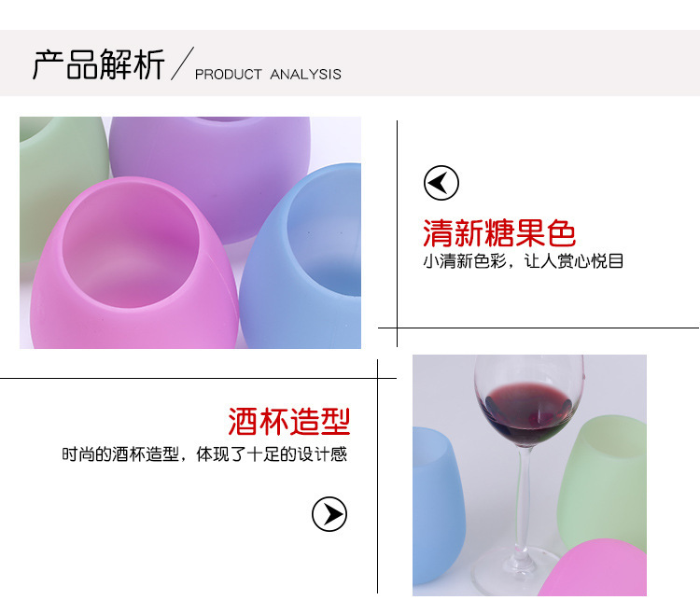Click the green cup in bottom photo

605,482
